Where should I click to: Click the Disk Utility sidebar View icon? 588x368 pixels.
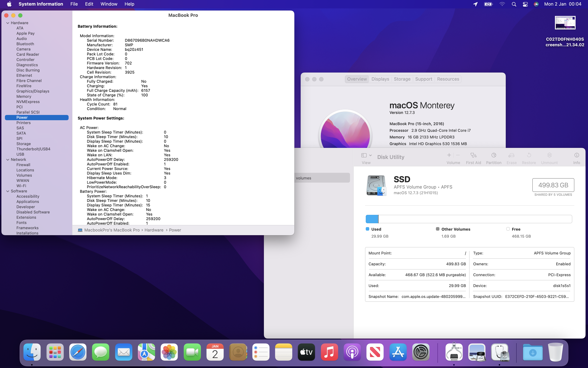364,155
